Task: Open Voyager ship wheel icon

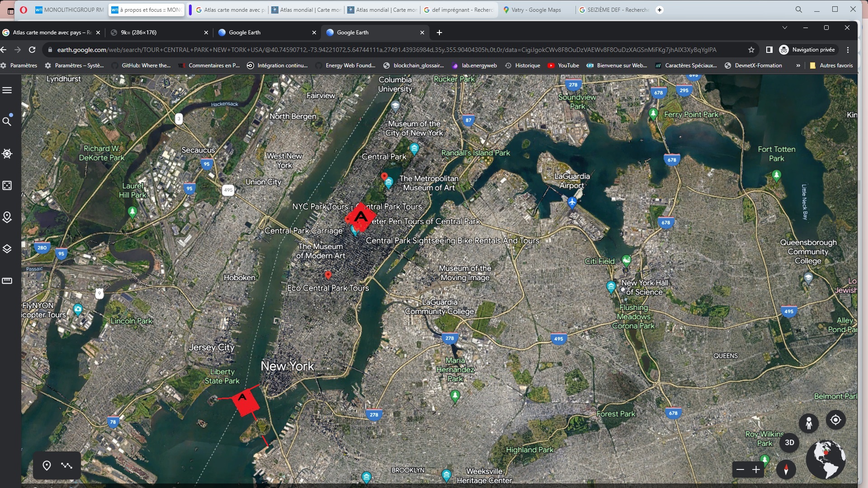Action: pos(7,154)
